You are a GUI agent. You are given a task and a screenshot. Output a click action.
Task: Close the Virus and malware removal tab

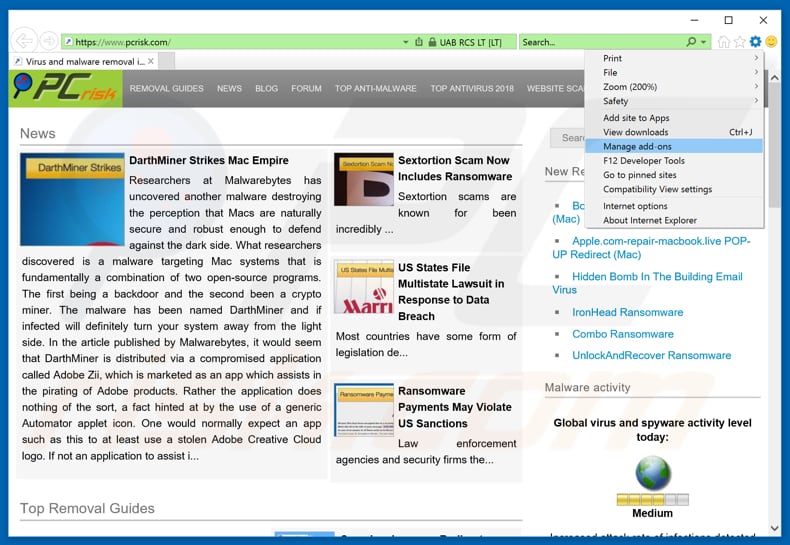[x=151, y=61]
